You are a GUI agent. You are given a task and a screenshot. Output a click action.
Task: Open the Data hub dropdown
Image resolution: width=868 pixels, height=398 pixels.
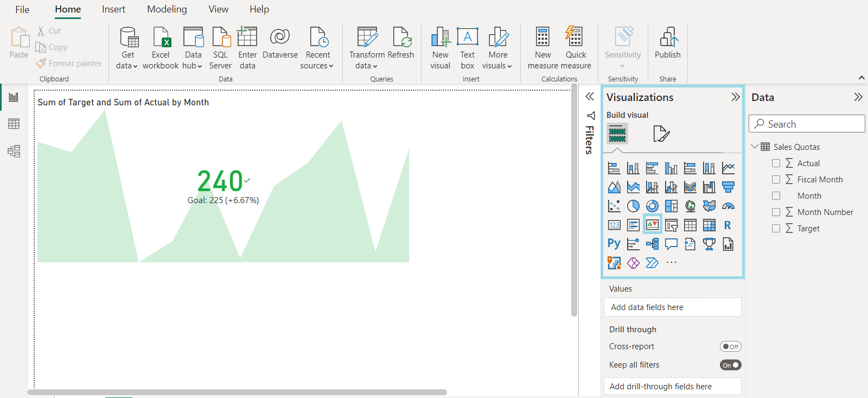[193, 48]
